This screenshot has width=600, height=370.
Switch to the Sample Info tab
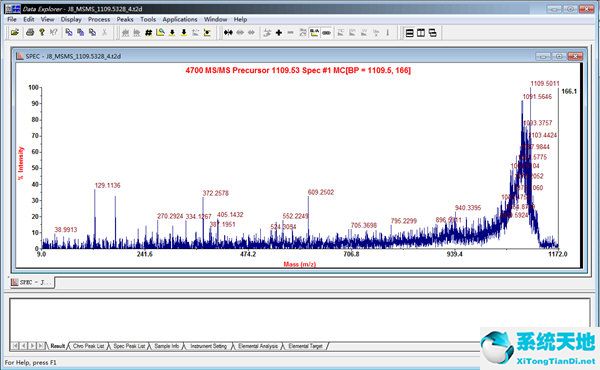[x=166, y=346]
